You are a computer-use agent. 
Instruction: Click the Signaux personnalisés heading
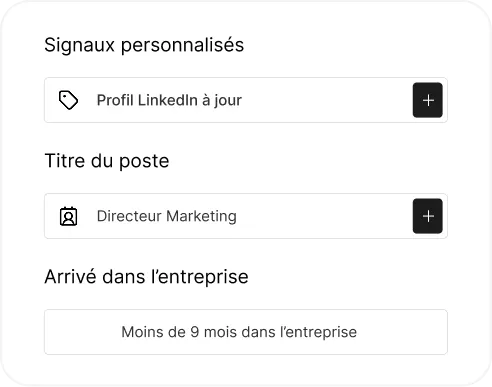144,45
